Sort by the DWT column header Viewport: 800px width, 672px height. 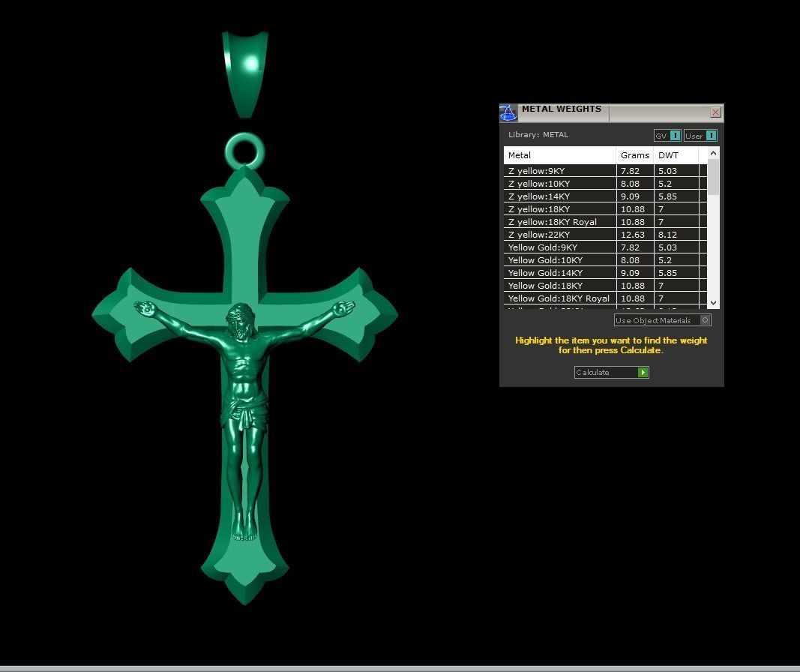(x=676, y=155)
